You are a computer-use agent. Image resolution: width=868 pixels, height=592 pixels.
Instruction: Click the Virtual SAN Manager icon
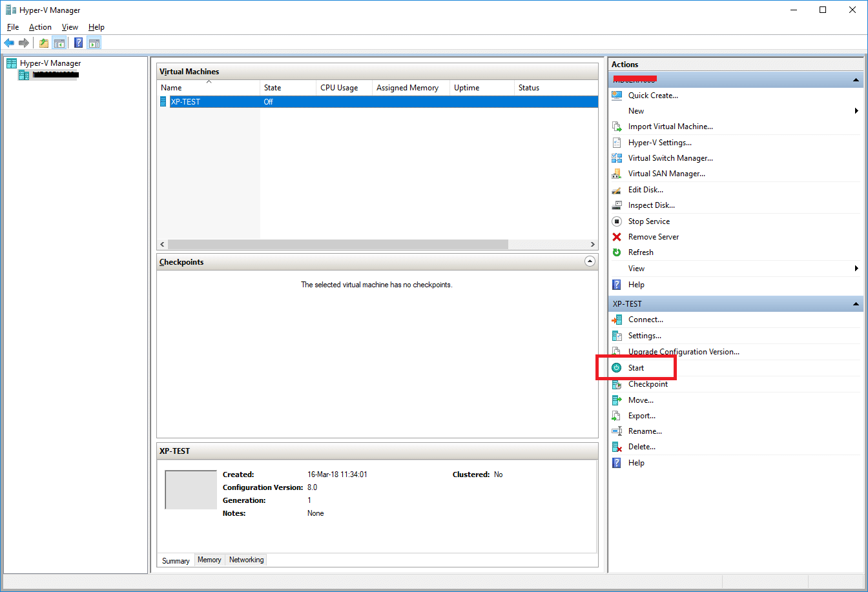coord(617,174)
